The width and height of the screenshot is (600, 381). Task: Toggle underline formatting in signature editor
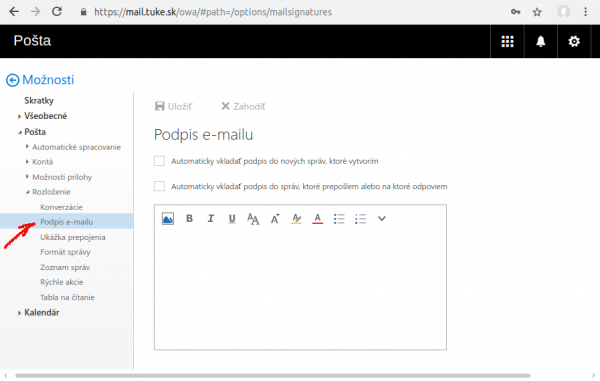click(232, 219)
